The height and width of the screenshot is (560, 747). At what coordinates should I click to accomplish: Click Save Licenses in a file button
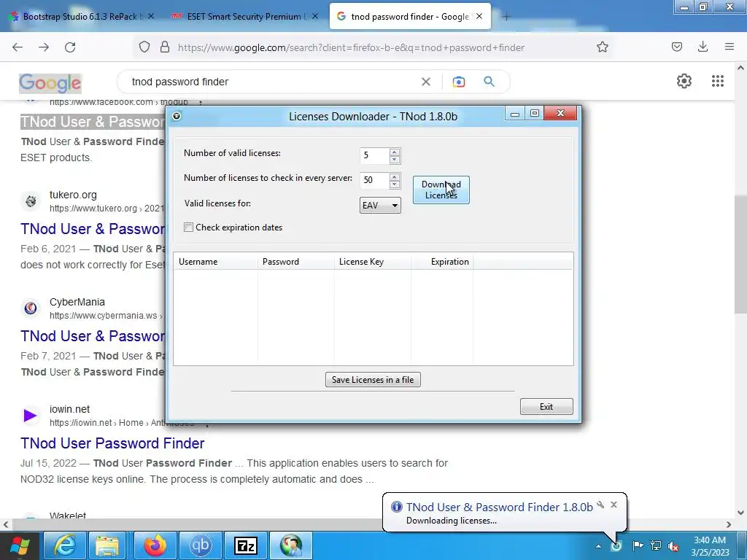[373, 379]
